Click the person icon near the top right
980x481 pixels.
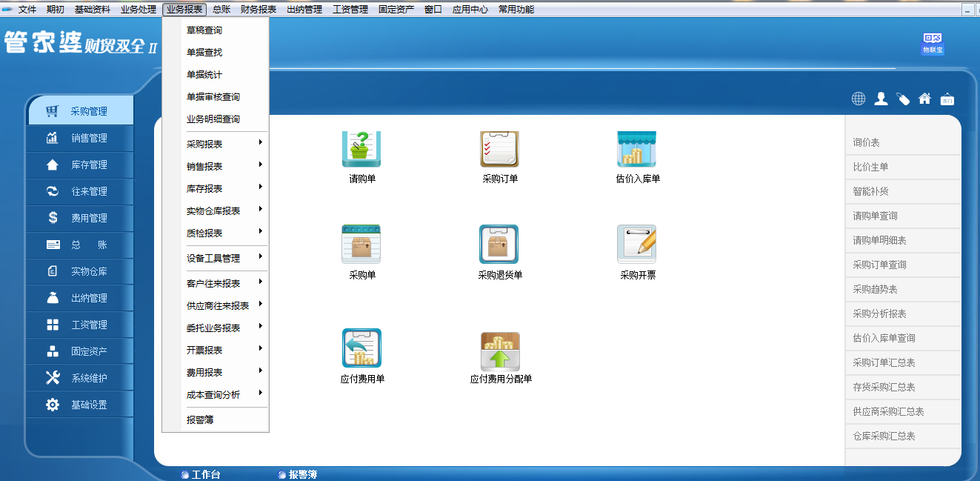881,98
